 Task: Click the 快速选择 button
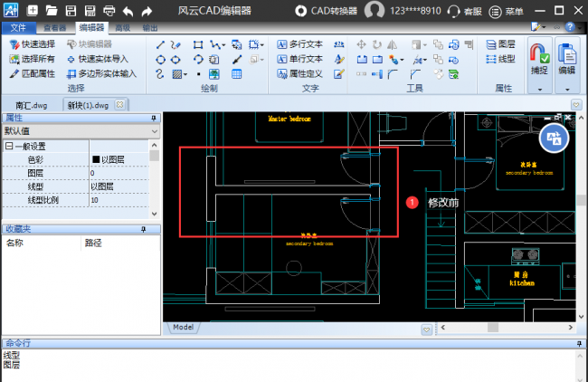point(33,44)
